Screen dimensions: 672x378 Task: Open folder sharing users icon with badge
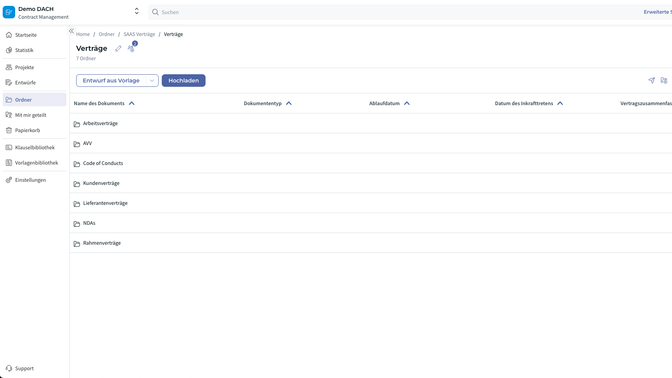132,48
